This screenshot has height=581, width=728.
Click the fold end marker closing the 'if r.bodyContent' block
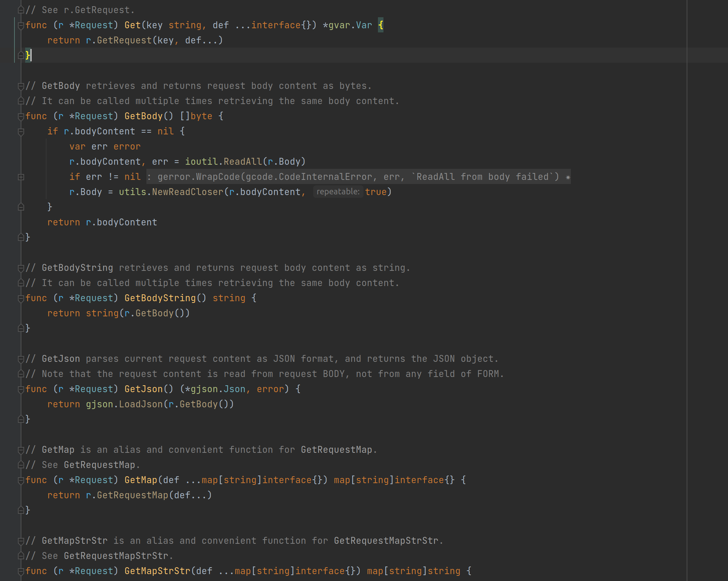[21, 207]
